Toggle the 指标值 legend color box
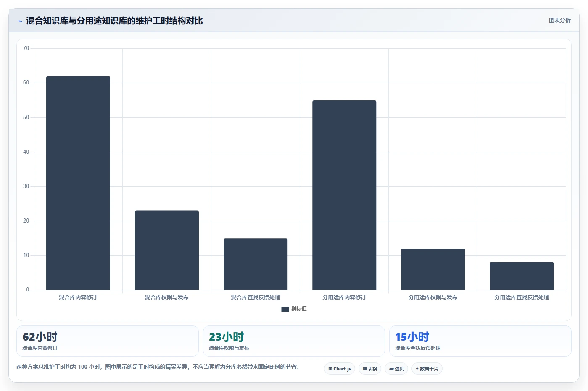Image resolution: width=588 pixels, height=391 pixels. point(285,309)
